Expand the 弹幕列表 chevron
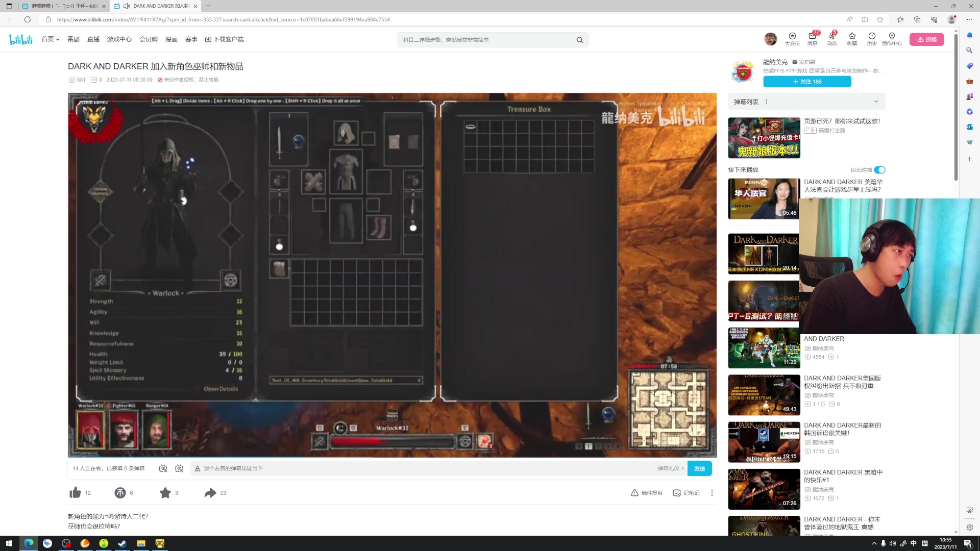980x551 pixels. (x=876, y=102)
